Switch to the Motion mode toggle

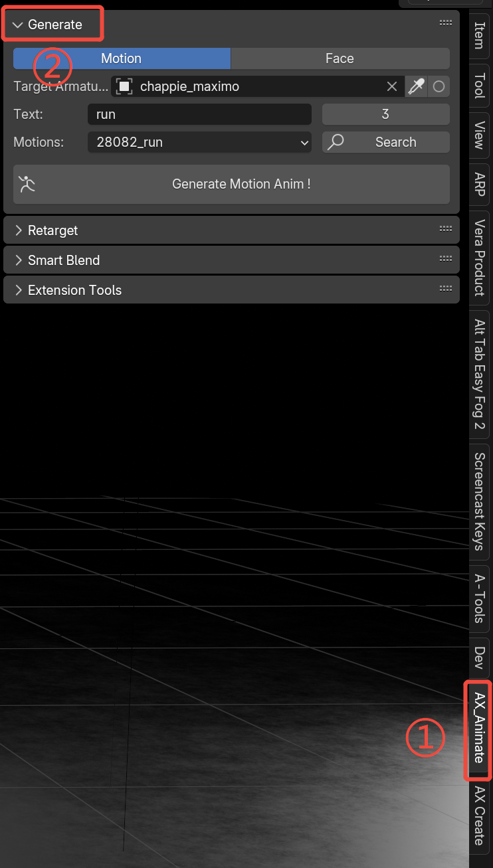pos(122,58)
